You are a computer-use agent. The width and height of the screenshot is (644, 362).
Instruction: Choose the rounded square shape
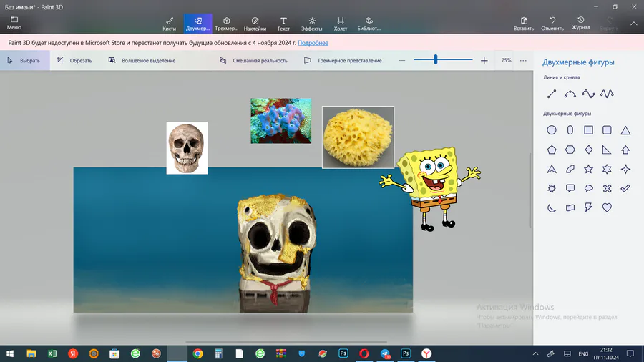coord(607,130)
